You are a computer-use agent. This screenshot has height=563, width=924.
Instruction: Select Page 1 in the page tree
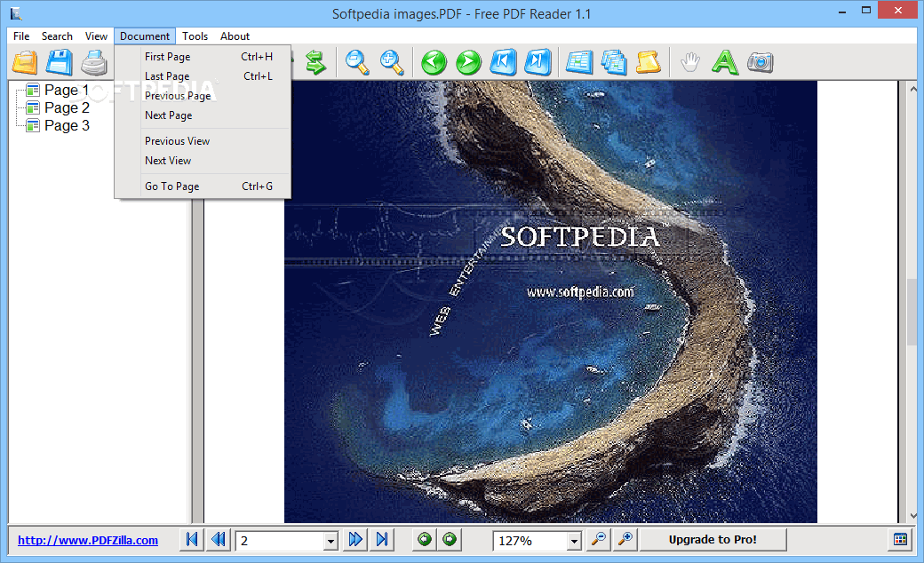[67, 90]
